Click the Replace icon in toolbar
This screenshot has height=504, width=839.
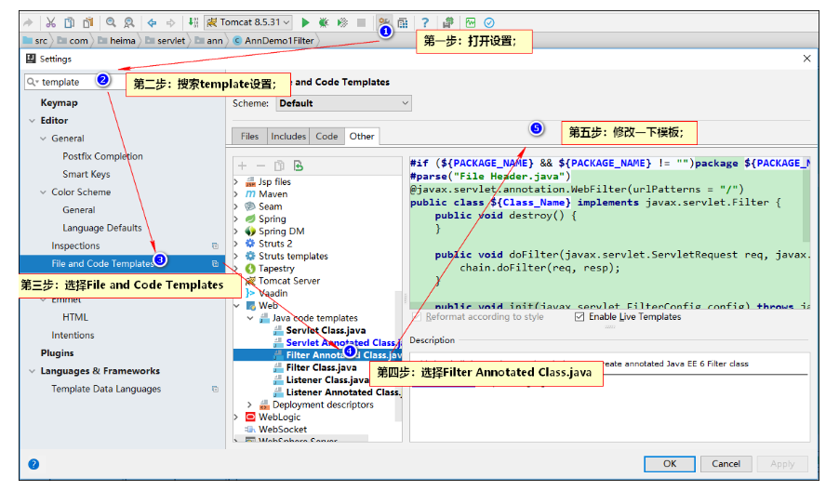(129, 22)
